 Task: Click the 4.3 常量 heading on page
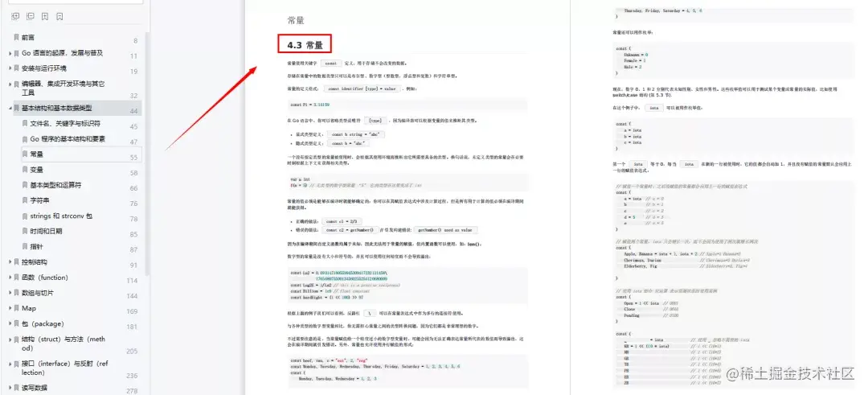click(305, 45)
